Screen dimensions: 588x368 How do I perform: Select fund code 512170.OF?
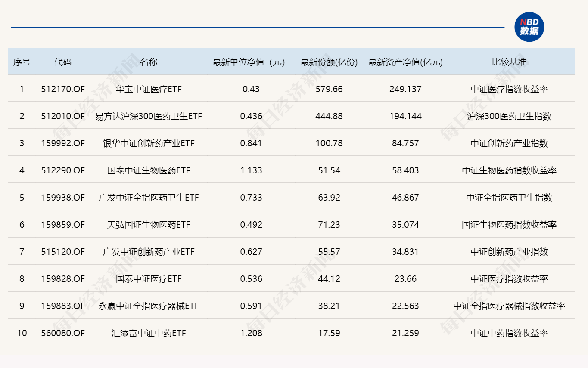click(63, 89)
